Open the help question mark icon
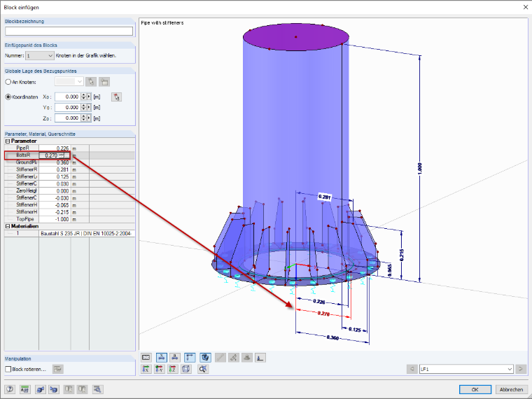Screen dimensions: 532x399 point(10,389)
